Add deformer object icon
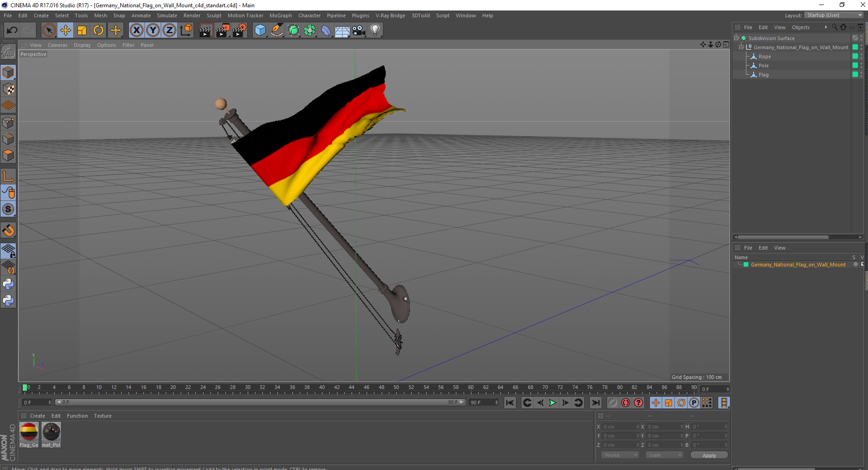This screenshot has width=868, height=470. pyautogui.click(x=326, y=31)
